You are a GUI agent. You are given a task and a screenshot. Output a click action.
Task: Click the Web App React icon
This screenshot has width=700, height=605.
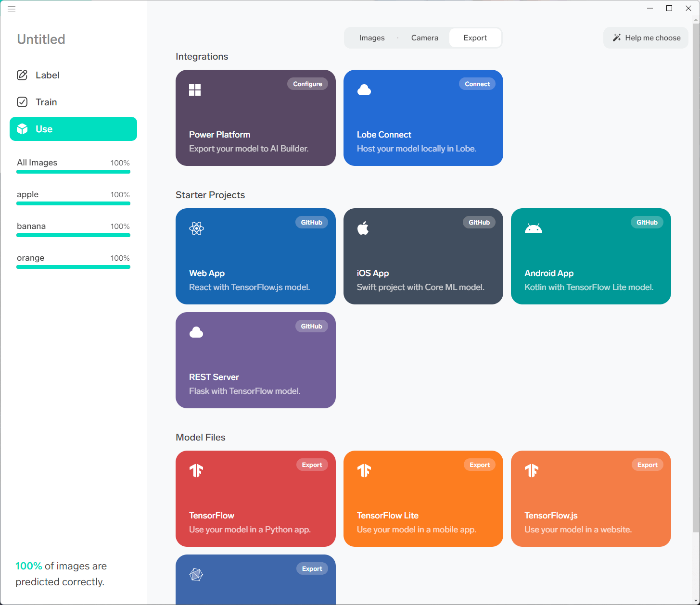coord(196,228)
